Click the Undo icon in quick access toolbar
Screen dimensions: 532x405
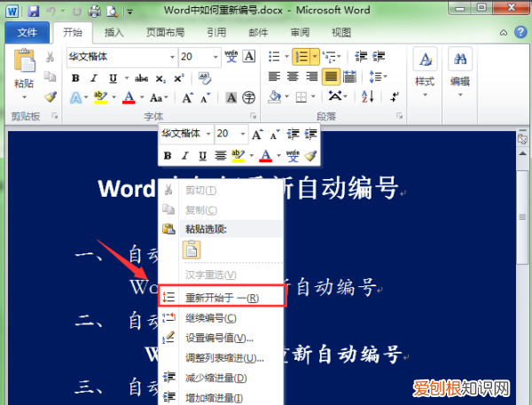tap(51, 12)
